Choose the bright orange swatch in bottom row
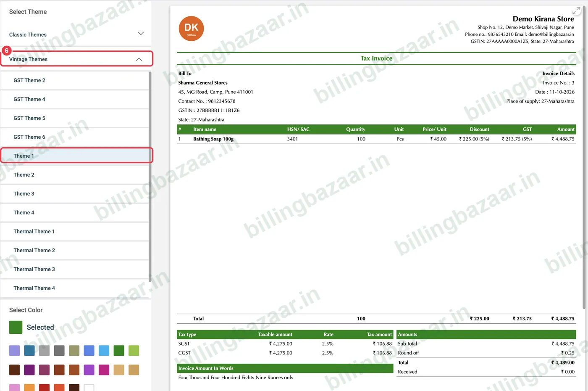Image resolution: width=588 pixels, height=391 pixels. pyautogui.click(x=29, y=388)
